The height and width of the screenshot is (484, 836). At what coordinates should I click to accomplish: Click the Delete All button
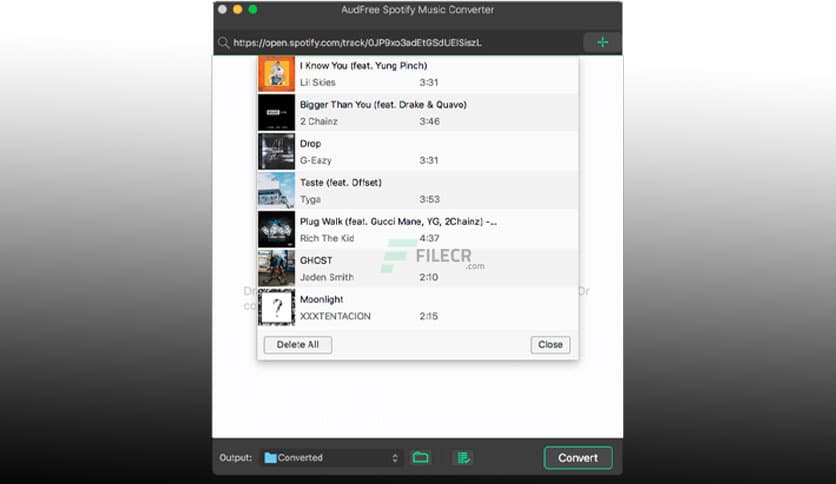click(298, 344)
